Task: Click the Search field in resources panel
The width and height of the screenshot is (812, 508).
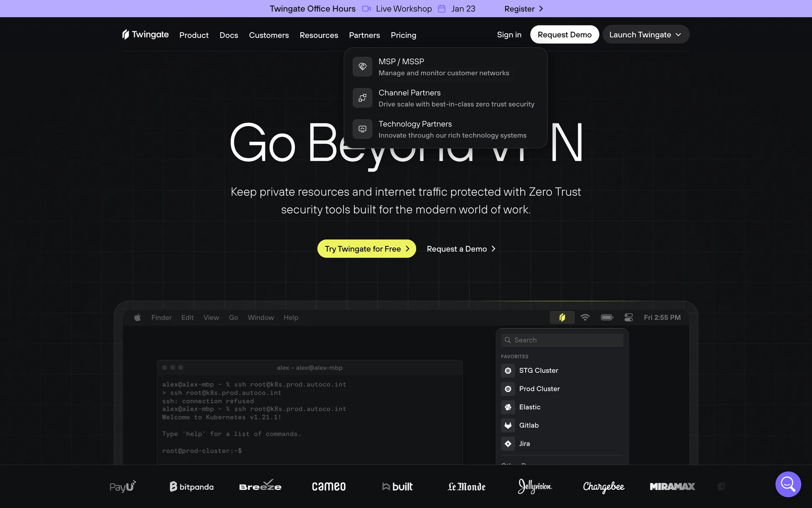Action: coord(562,340)
